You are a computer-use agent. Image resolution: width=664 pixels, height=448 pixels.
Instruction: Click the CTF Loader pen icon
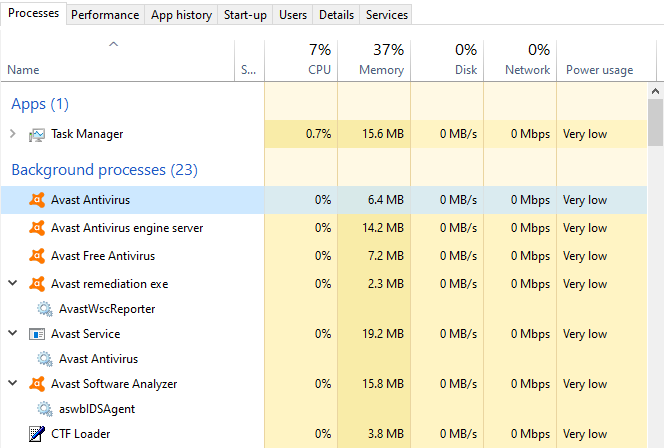(37, 434)
